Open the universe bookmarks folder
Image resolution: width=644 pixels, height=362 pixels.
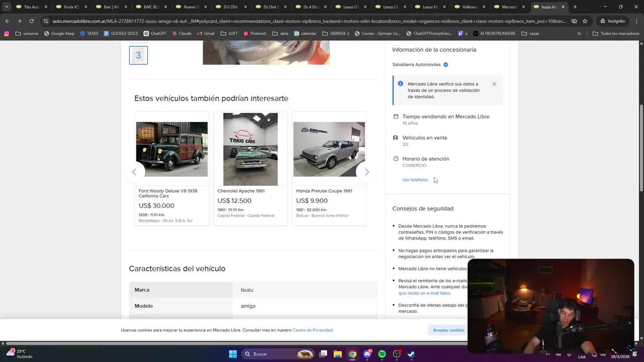point(27,34)
